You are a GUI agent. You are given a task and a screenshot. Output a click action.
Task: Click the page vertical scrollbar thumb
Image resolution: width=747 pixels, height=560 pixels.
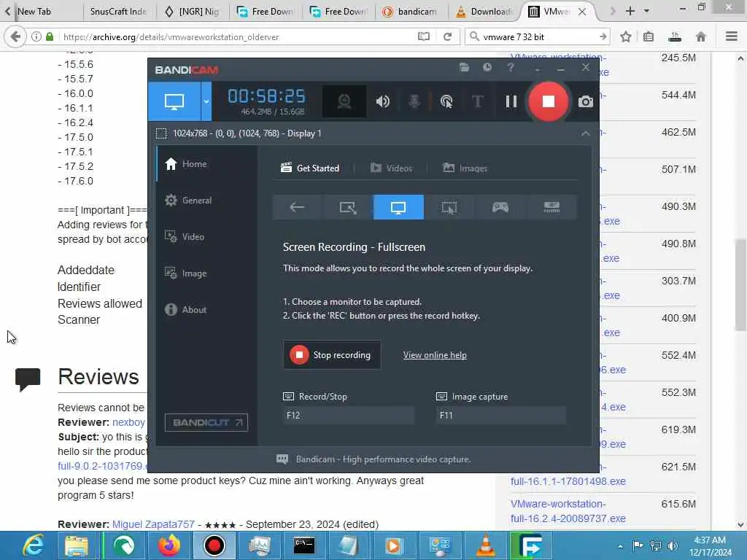coord(740,284)
